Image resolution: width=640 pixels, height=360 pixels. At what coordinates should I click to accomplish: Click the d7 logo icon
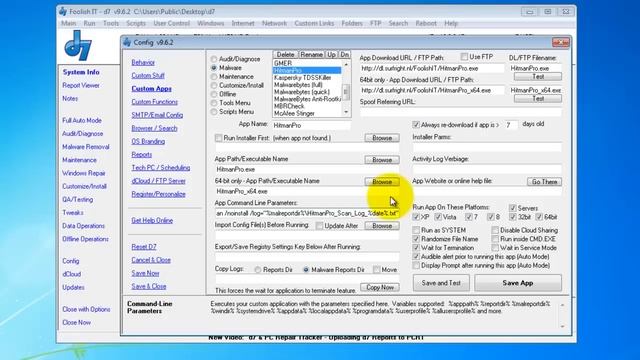78,46
